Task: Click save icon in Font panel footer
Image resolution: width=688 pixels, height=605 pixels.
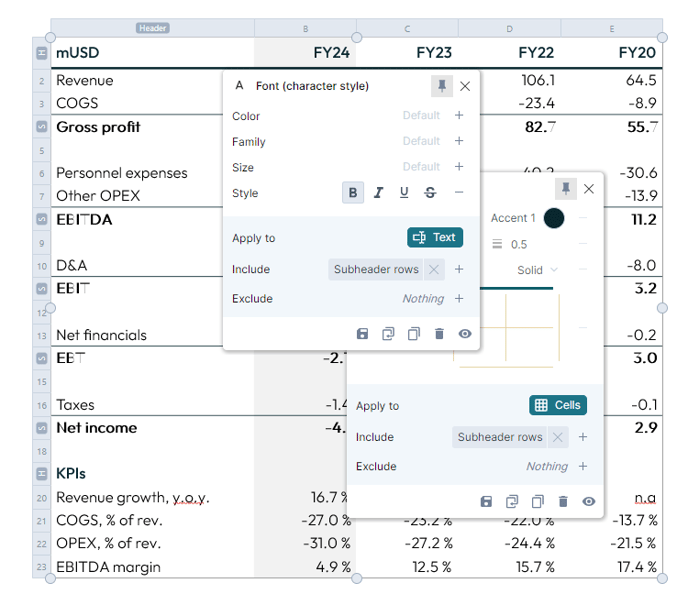Action: (x=361, y=334)
